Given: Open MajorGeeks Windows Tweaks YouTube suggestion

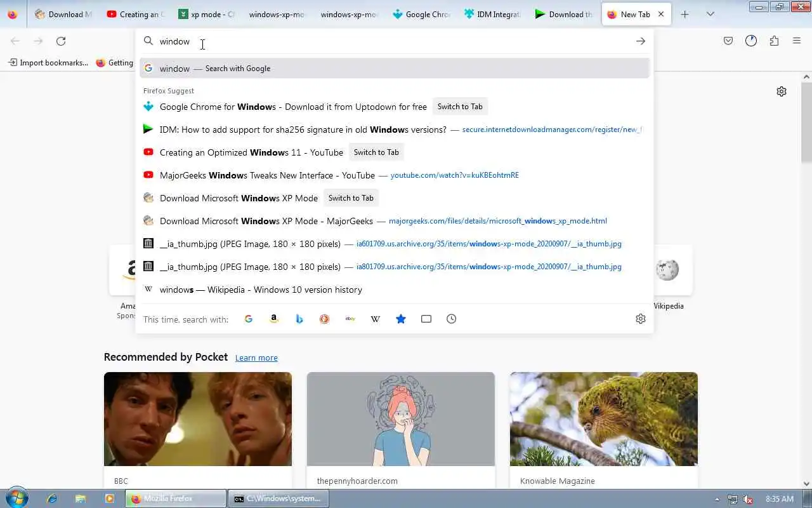Looking at the screenshot, I should point(395,175).
